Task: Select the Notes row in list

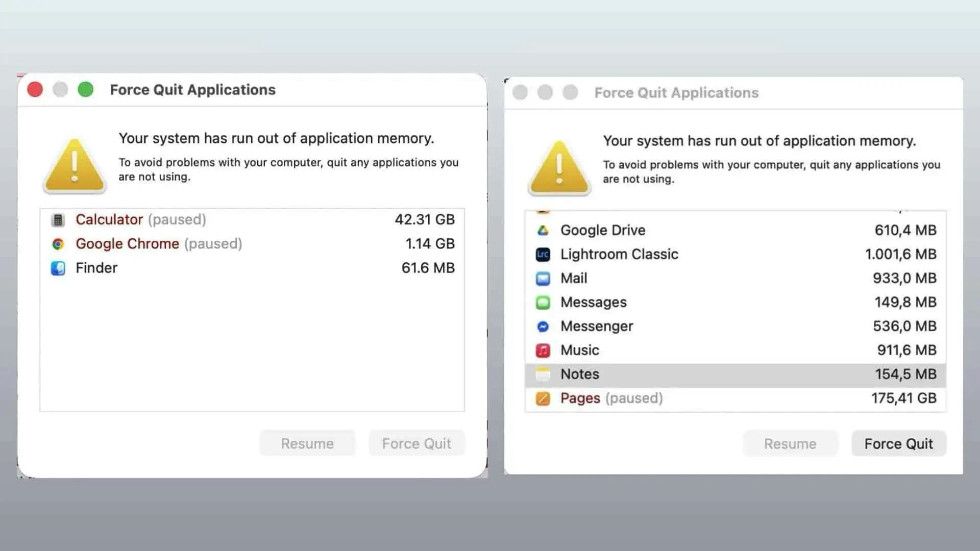Action: click(x=735, y=374)
